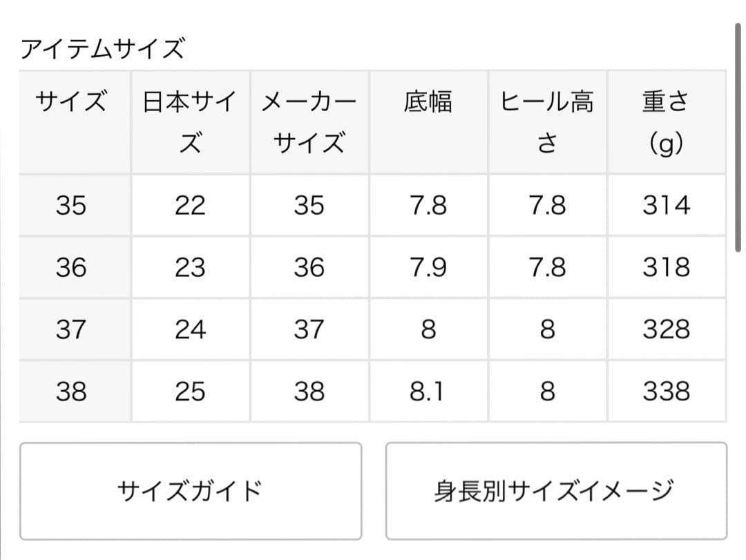The height and width of the screenshot is (560, 746).
Task: Select the sole width cell 8.1
Action: pyautogui.click(x=428, y=392)
